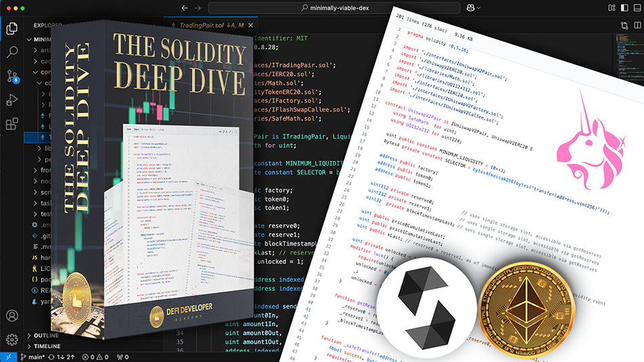Expand the OUTLINE section

click(28, 336)
